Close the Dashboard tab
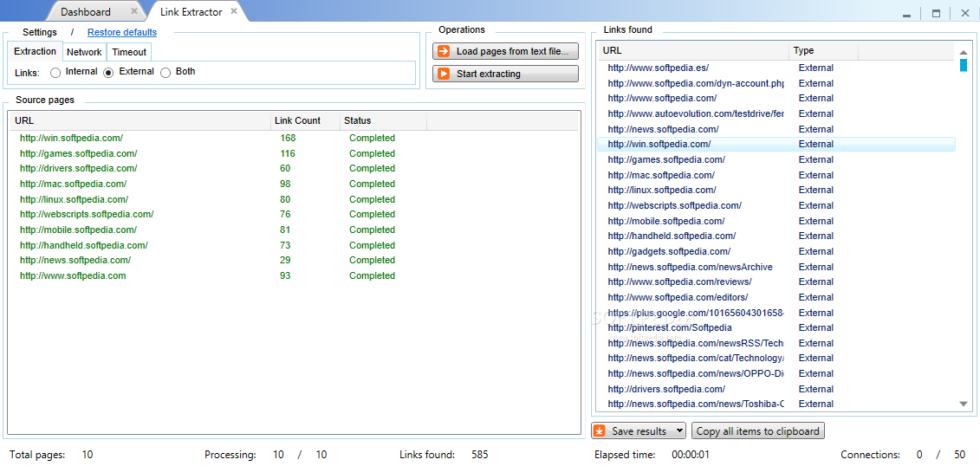The width and height of the screenshot is (980, 466). 134,11
